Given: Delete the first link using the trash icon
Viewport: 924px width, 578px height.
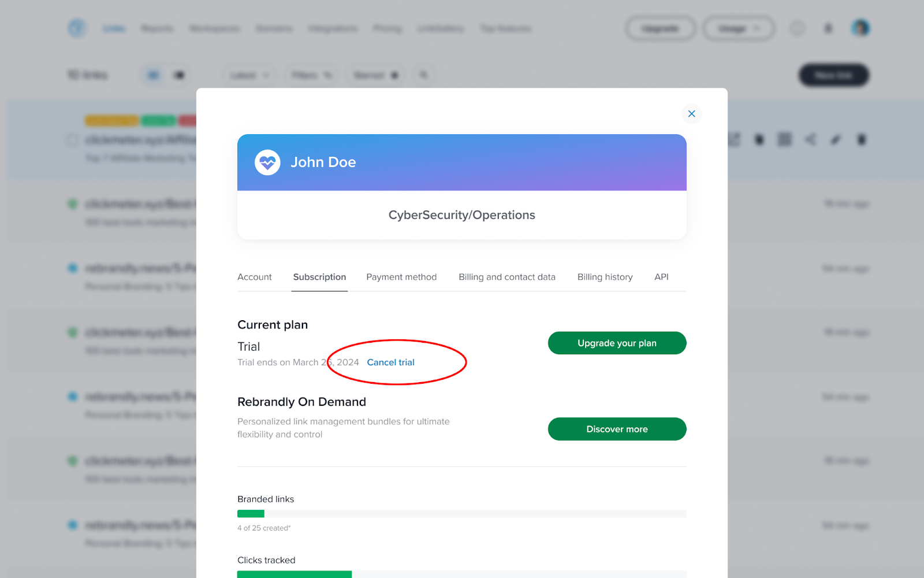Looking at the screenshot, I should coord(861,139).
